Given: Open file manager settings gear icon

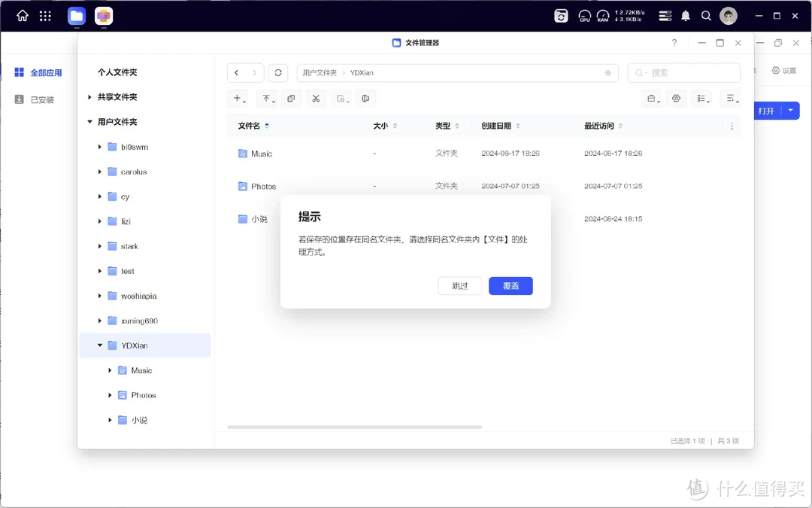Looking at the screenshot, I should pos(676,99).
